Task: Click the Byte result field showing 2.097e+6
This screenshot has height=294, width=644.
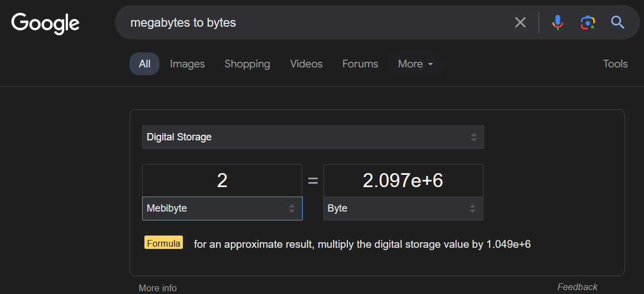Action: (x=403, y=180)
